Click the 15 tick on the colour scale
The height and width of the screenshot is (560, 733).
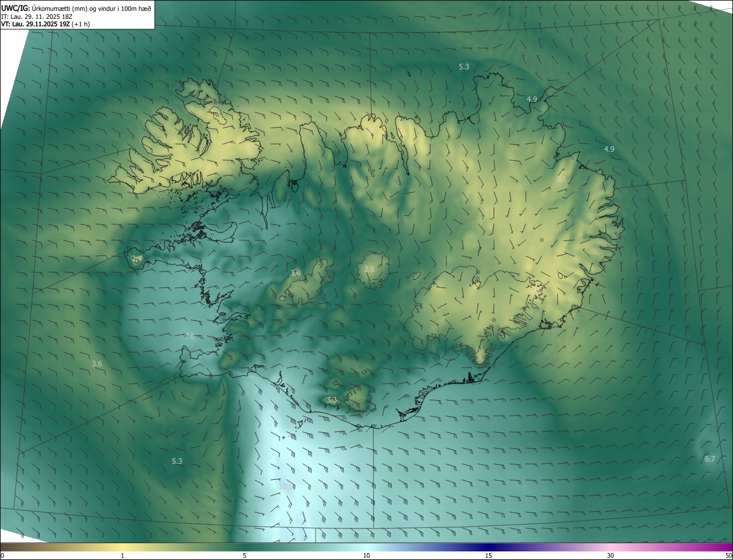488,555
